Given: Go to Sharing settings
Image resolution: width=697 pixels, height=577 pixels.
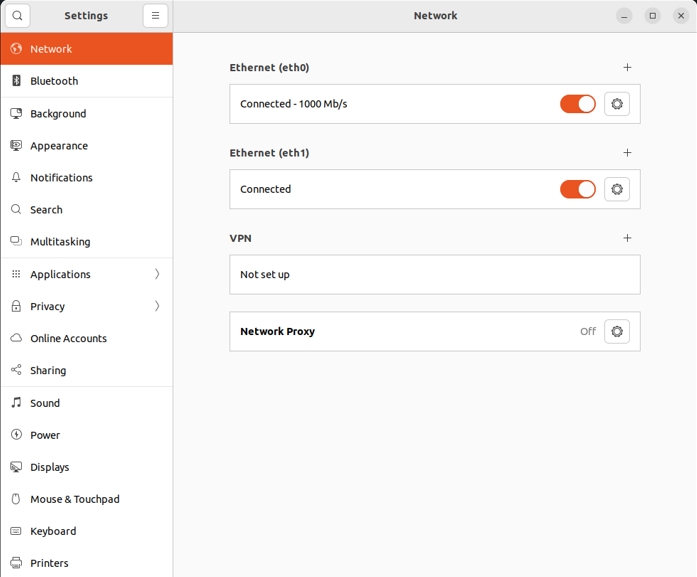Looking at the screenshot, I should coord(87,370).
